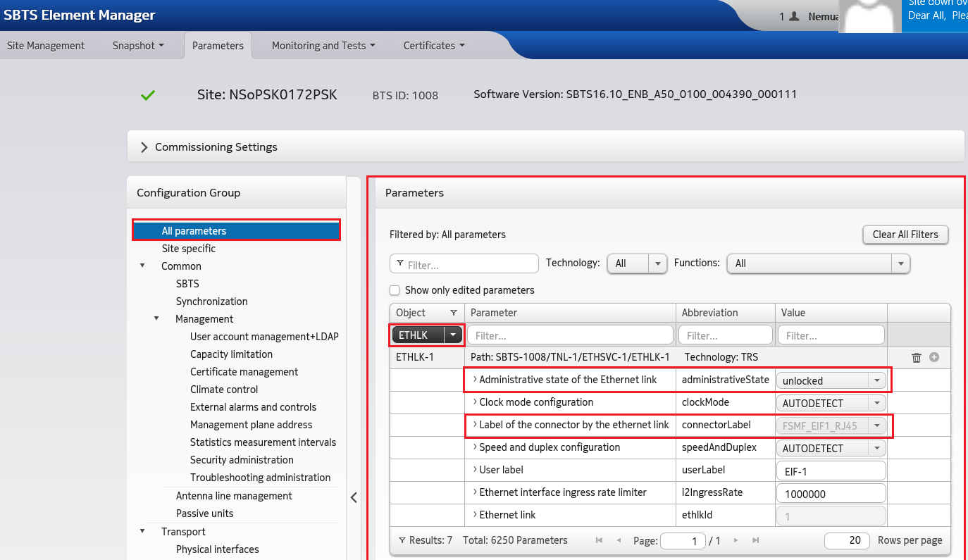The width and height of the screenshot is (968, 560).
Task: Change administrativeState from unlocked
Action: click(x=878, y=380)
